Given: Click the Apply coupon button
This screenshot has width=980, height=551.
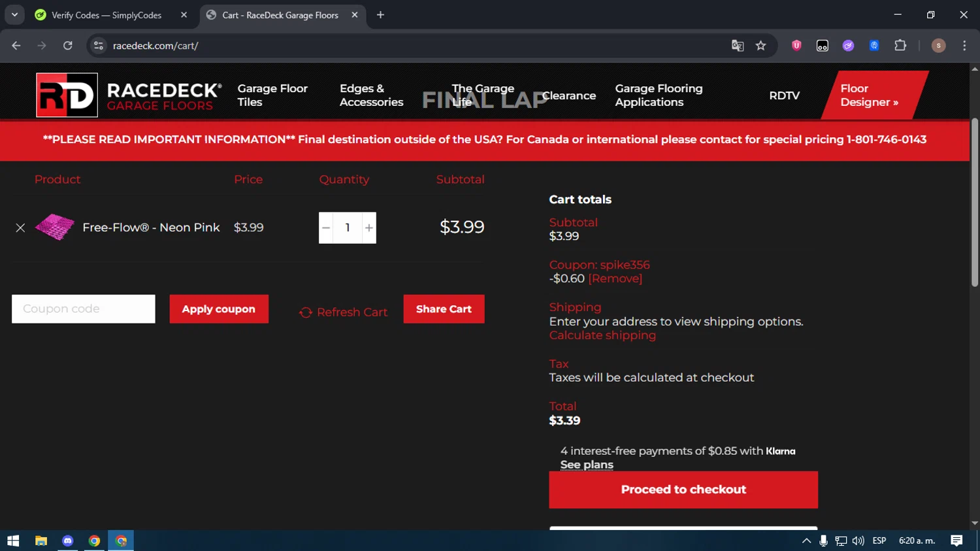Looking at the screenshot, I should point(219,309).
